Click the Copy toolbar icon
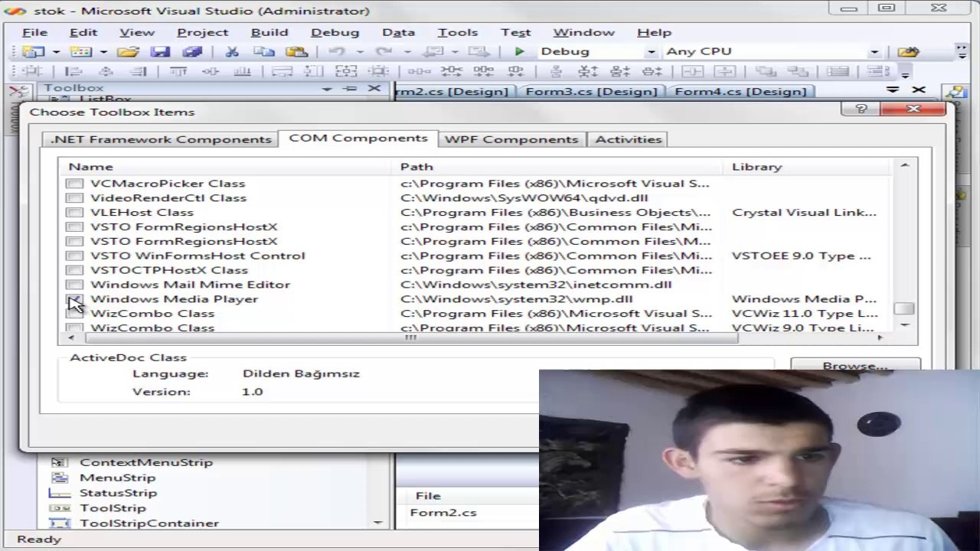 [264, 51]
